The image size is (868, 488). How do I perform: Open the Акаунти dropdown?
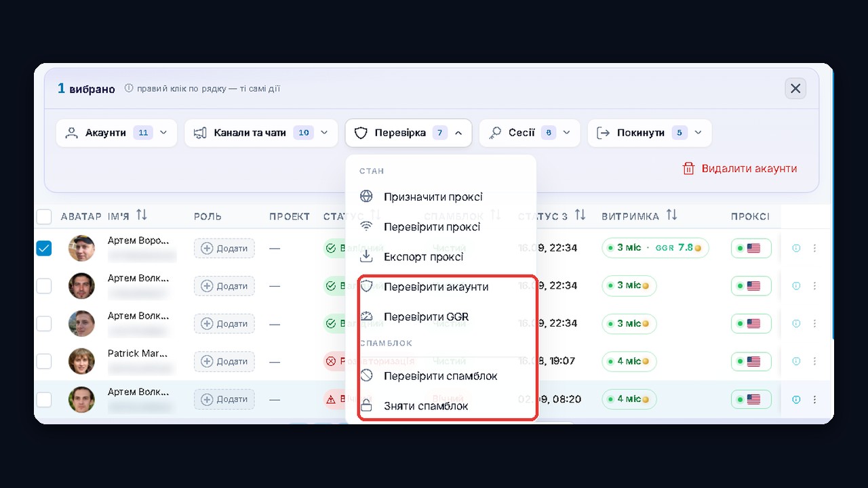click(x=117, y=133)
